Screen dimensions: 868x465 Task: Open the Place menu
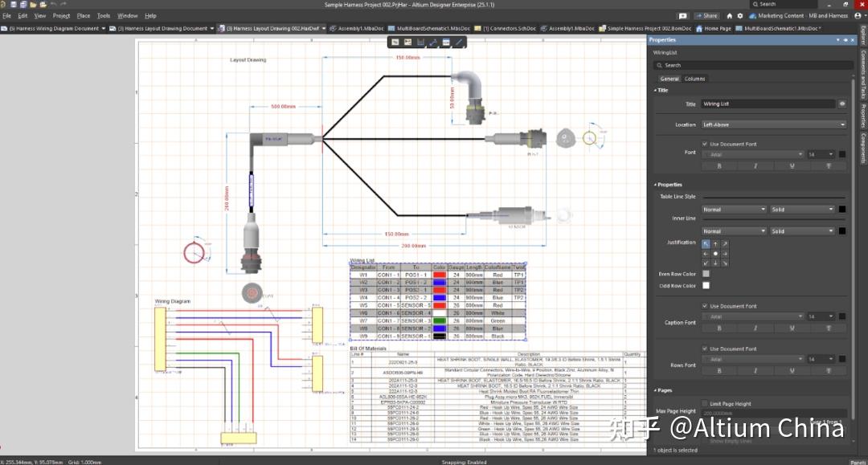tap(83, 16)
